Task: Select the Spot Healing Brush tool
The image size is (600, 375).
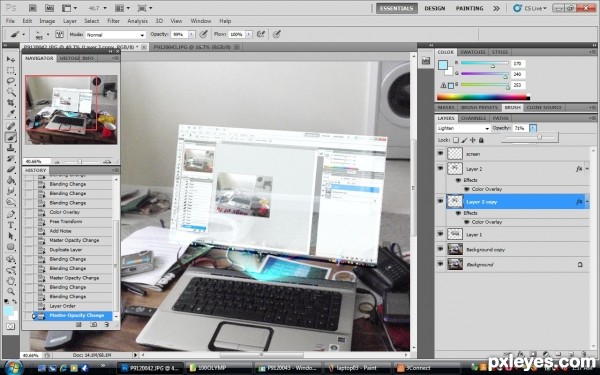Action: pyautogui.click(x=11, y=126)
